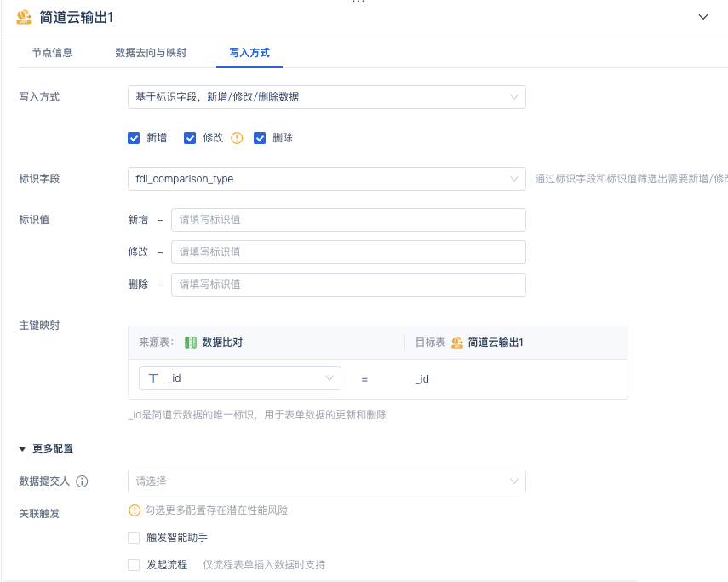Click the info icon next to 数据提交人
Screen dimensions: 728x582
pyautogui.click(x=82, y=481)
